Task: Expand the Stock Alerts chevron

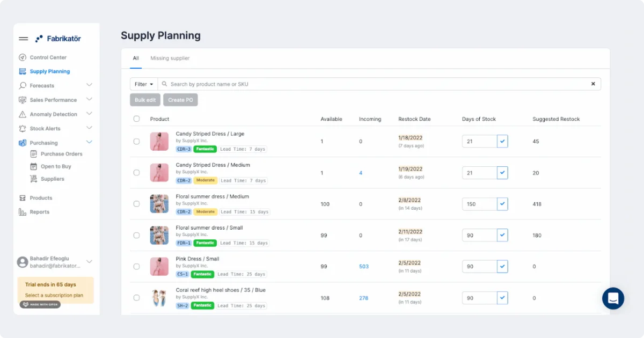Action: tap(89, 128)
